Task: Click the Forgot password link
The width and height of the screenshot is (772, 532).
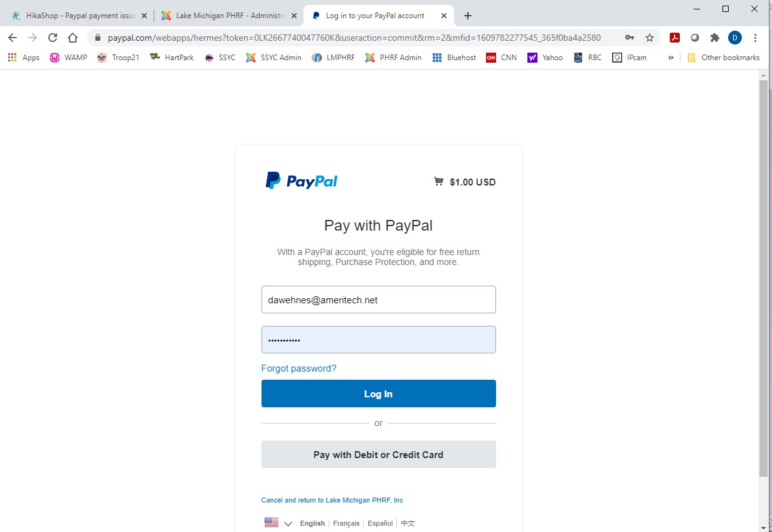Action: pos(299,368)
